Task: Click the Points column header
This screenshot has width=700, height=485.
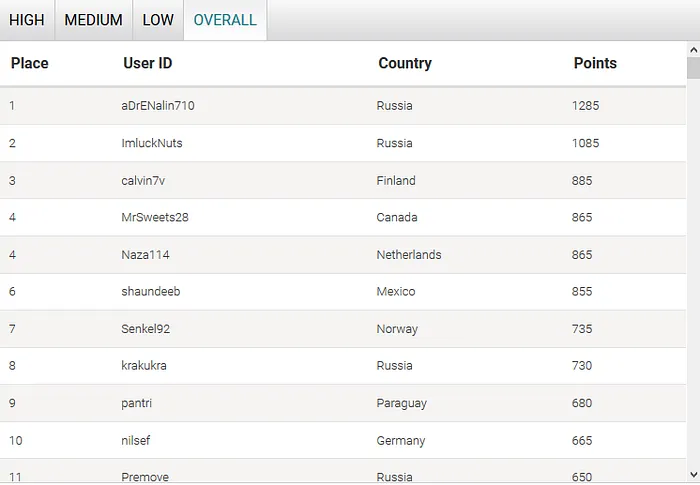Action: point(595,63)
